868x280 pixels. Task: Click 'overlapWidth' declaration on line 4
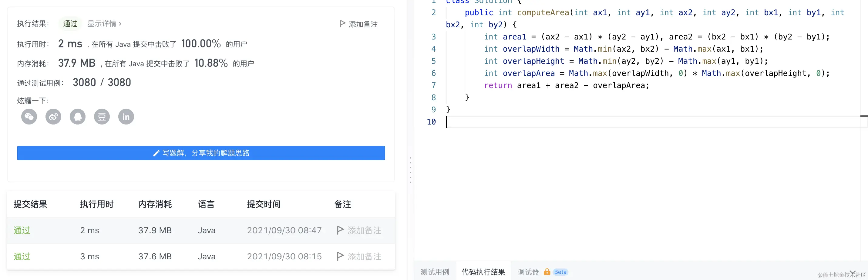pos(531,49)
